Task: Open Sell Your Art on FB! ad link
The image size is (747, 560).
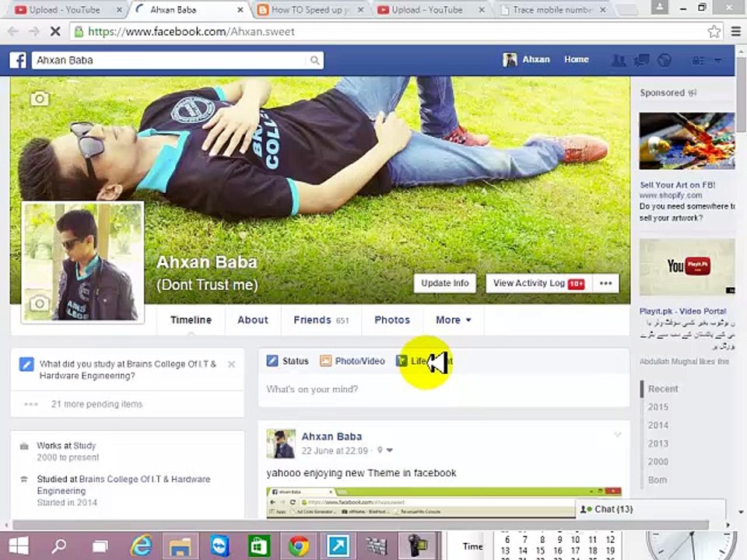Action: point(678,185)
